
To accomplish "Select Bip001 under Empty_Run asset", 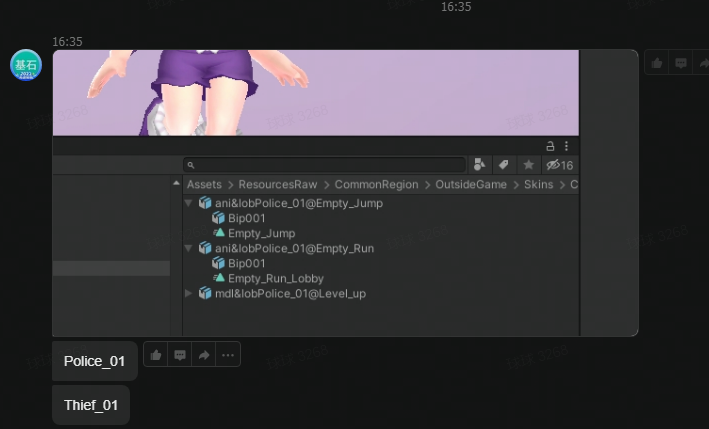I will coord(246,264).
